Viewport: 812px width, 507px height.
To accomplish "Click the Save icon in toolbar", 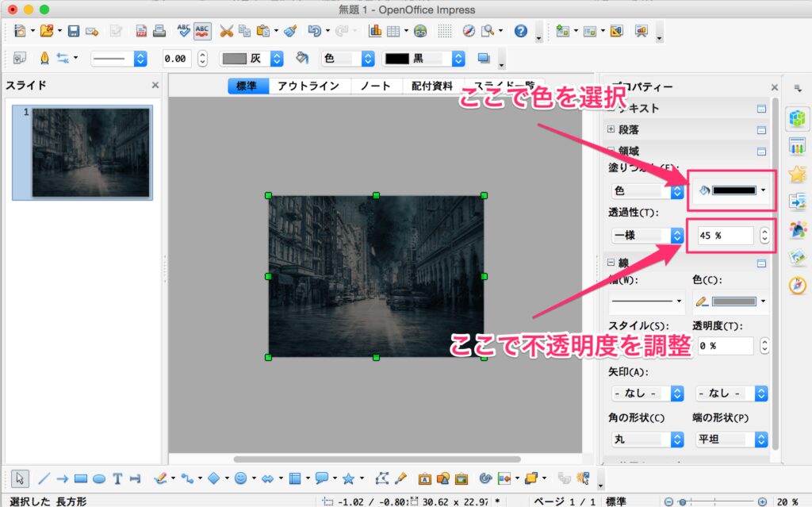I will coord(73,32).
